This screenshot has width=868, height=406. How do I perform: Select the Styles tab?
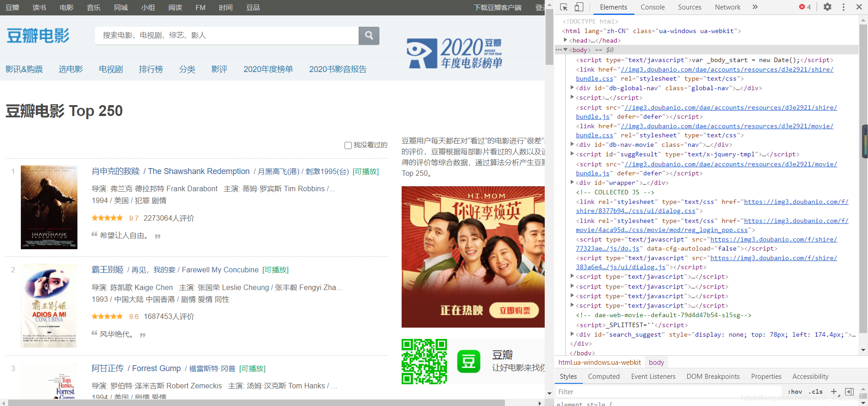click(568, 377)
